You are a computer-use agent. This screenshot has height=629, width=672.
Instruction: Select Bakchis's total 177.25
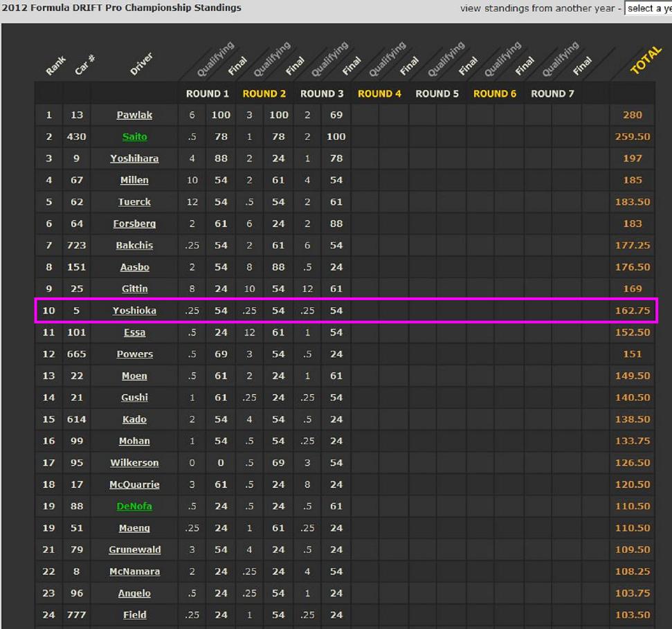point(633,246)
